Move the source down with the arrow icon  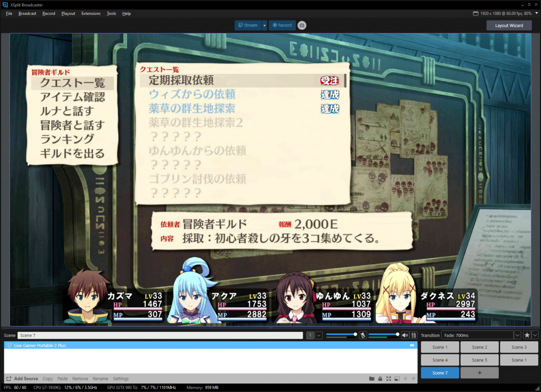(x=405, y=379)
